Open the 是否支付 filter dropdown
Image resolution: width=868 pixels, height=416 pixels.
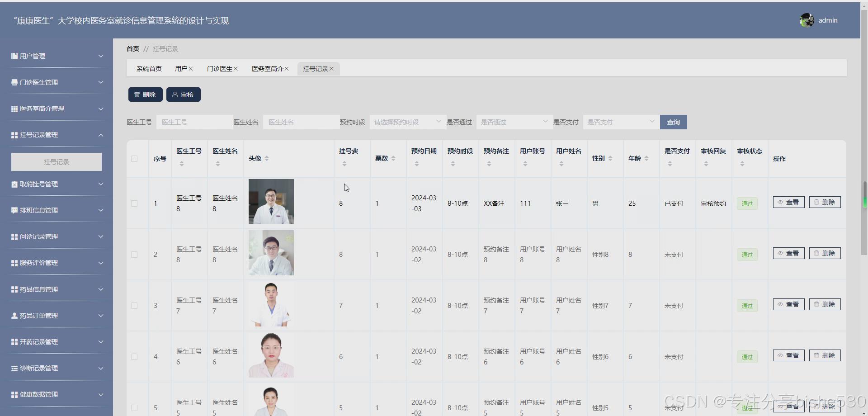tap(621, 122)
